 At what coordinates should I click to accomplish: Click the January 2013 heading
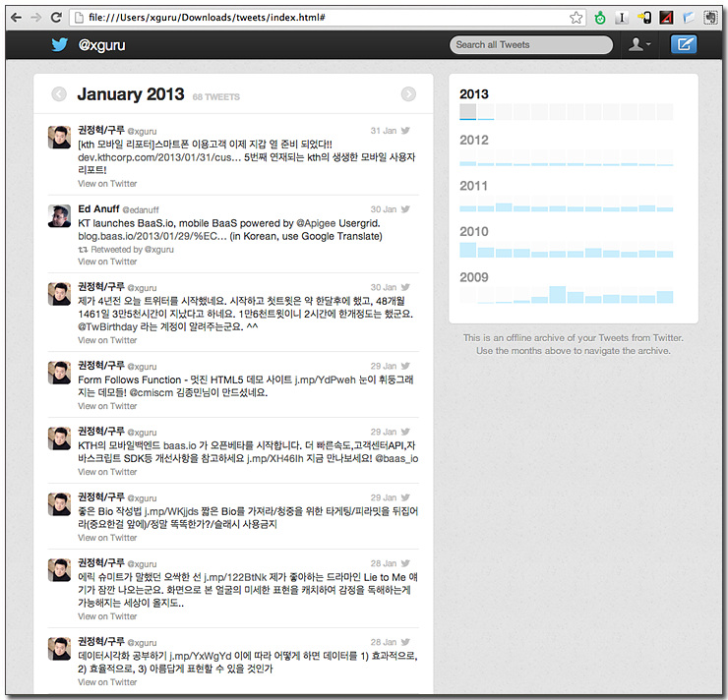(131, 94)
